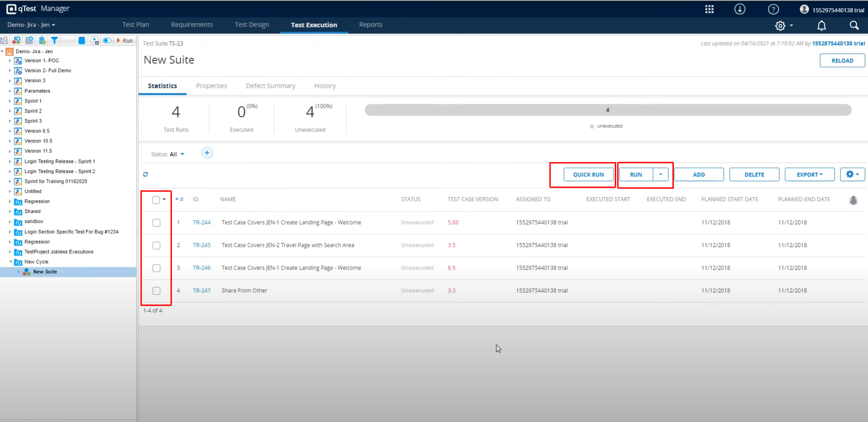
Task: Collapse the New Cycle tree node
Action: pos(11,262)
